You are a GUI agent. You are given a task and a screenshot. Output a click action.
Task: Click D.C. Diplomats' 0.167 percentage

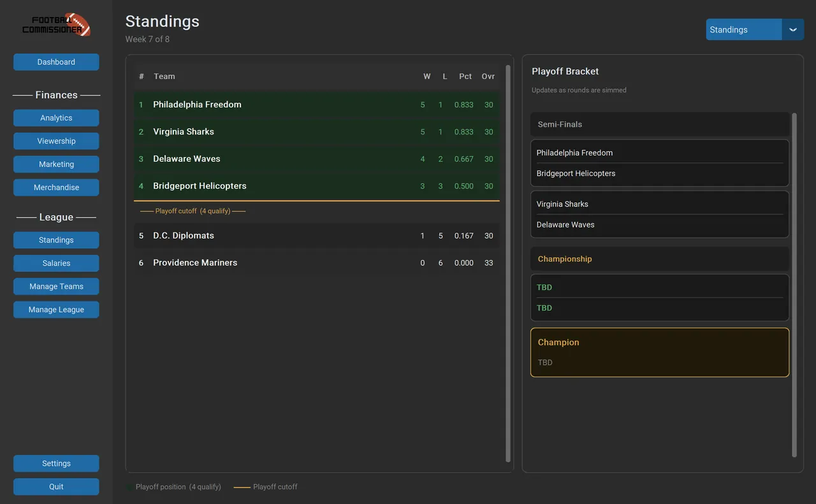pyautogui.click(x=464, y=236)
